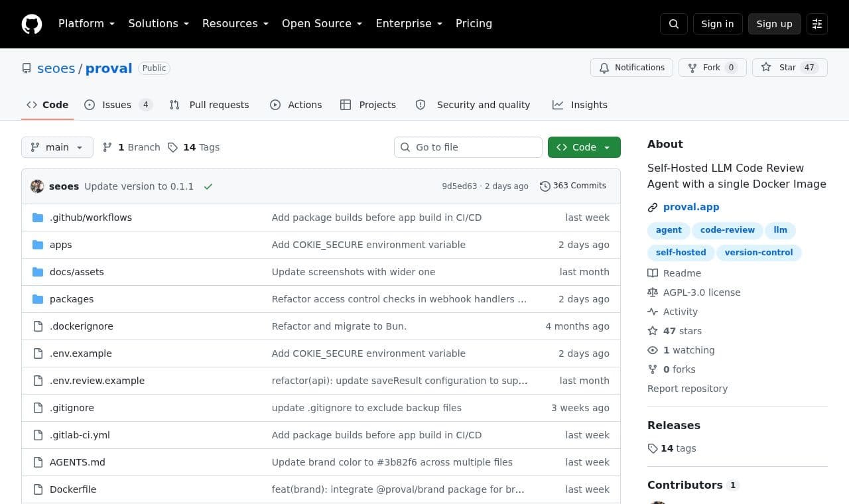Viewport: 849px width, 504px height.
Task: Expand the main branch dropdown
Action: tap(57, 147)
